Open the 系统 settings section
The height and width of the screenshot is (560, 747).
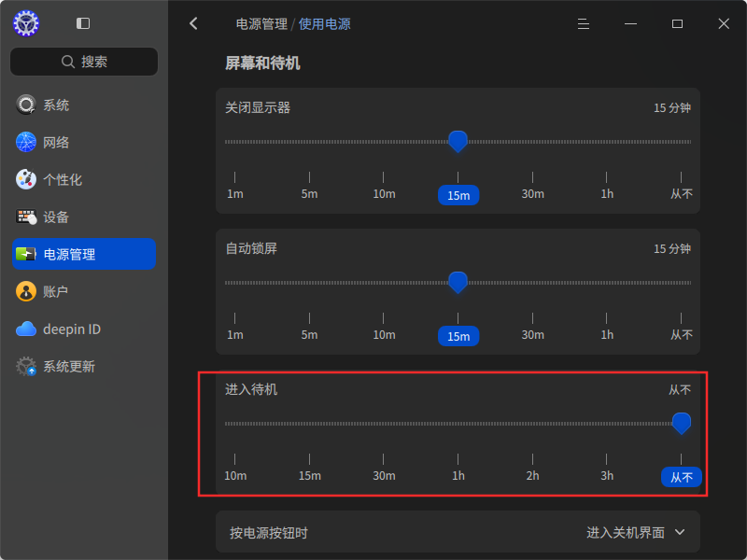click(x=84, y=105)
